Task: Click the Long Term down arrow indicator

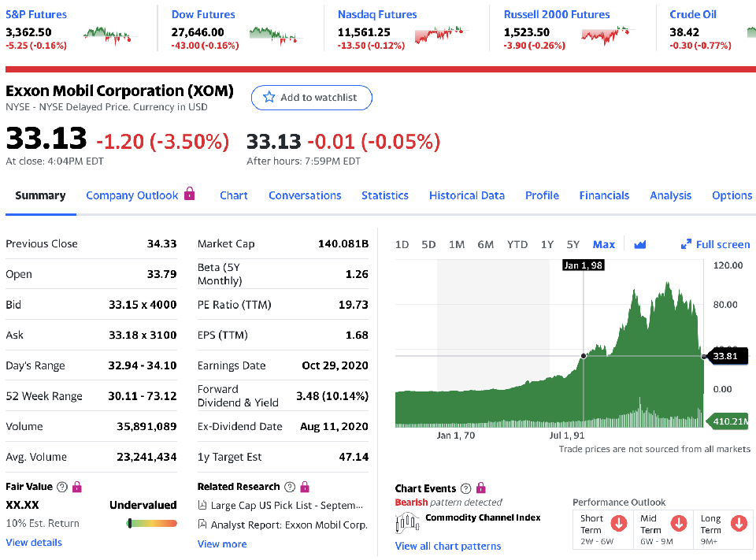Action: pyautogui.click(x=739, y=523)
